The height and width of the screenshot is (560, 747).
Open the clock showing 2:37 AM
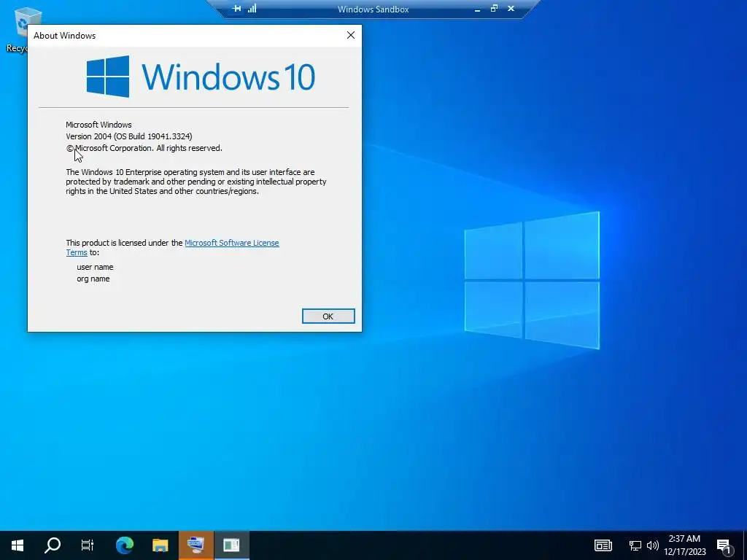point(684,539)
